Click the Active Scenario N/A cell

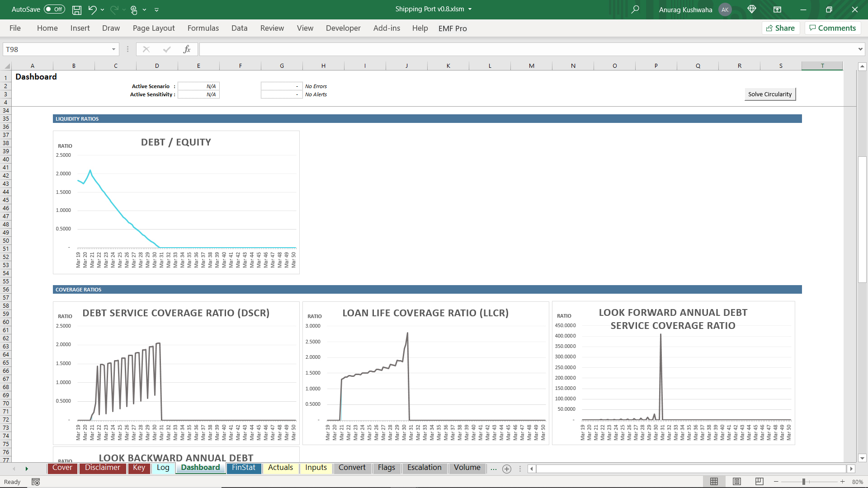pyautogui.click(x=198, y=86)
